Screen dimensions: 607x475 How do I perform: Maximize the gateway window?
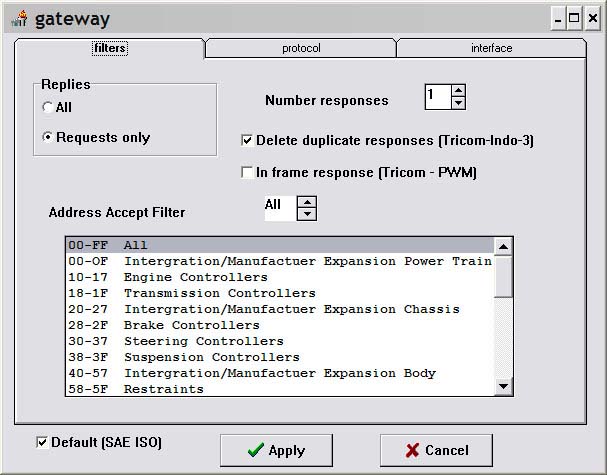[574, 17]
